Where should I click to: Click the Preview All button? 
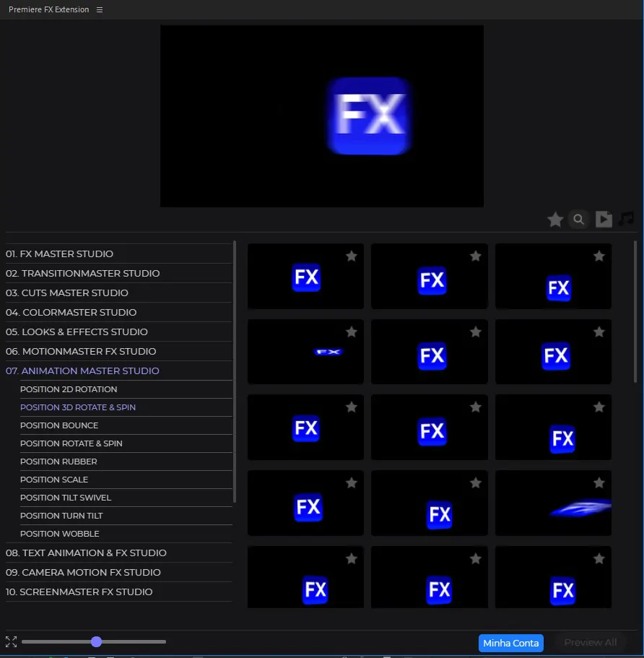[590, 643]
